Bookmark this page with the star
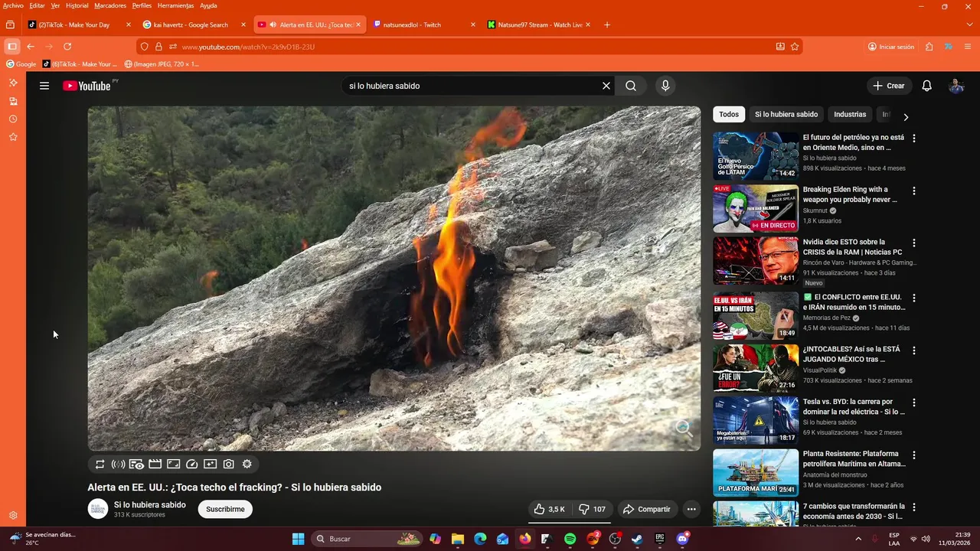 [795, 47]
